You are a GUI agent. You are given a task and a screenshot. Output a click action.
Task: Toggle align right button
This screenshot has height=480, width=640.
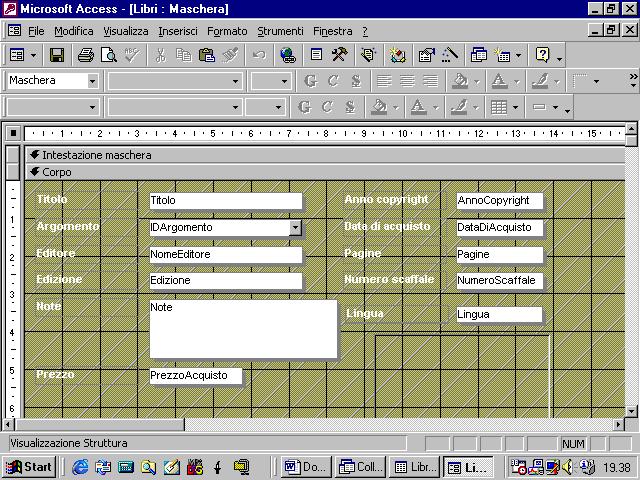(x=430, y=81)
